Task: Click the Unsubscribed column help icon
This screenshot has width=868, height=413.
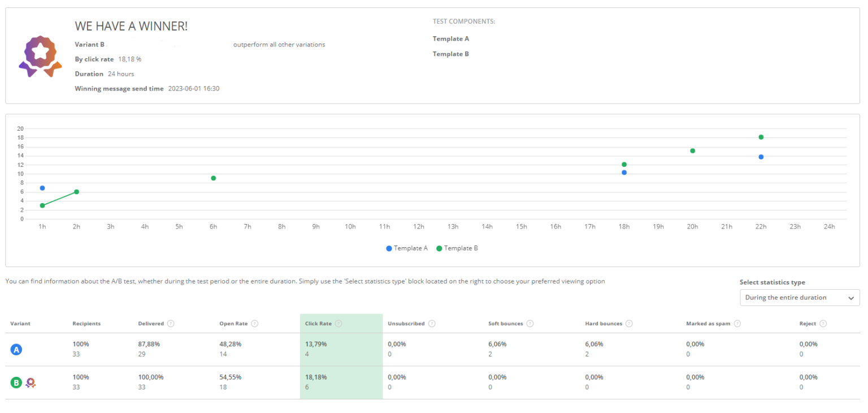Action: click(432, 324)
